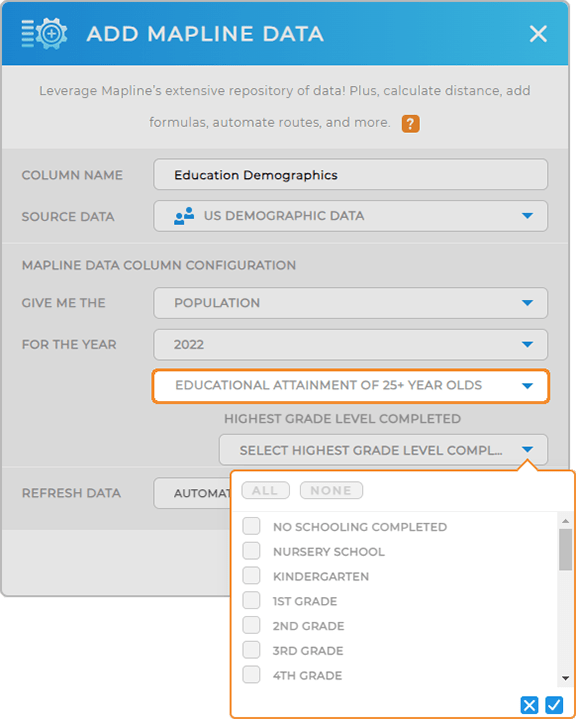Open Educational Attainment of 25+ Year Olds dropdown
This screenshot has width=576, height=719.
[350, 386]
